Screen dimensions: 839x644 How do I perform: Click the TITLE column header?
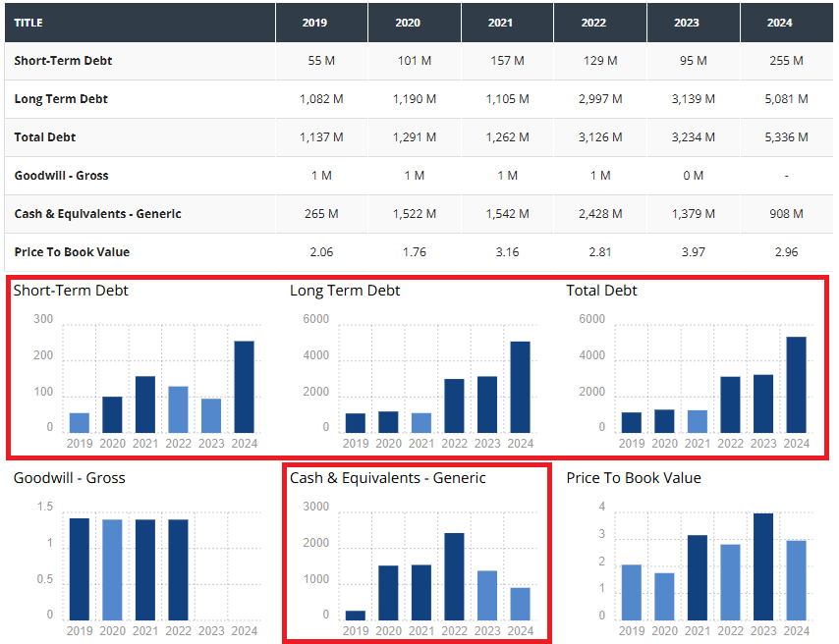point(29,23)
